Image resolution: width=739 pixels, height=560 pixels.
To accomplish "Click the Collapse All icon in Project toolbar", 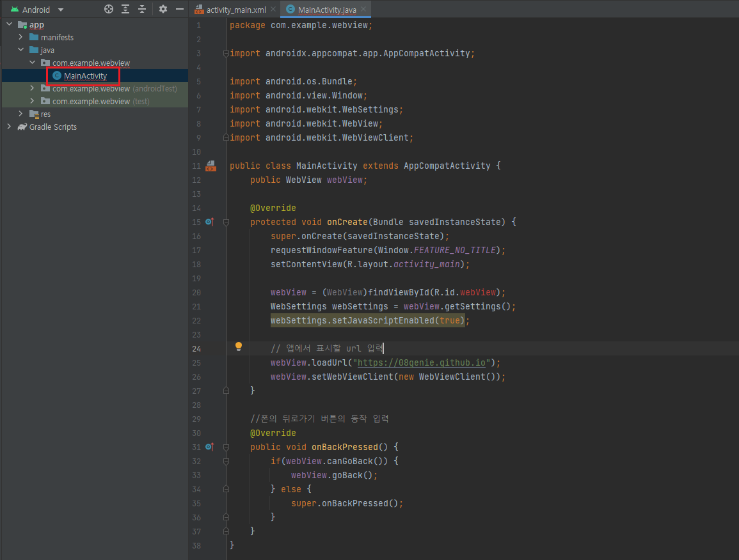I will 142,9.
